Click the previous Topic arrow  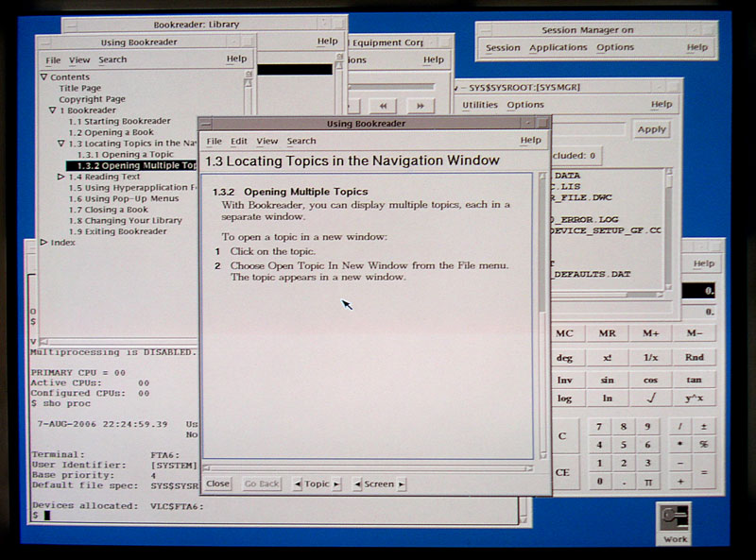pyautogui.click(x=298, y=484)
